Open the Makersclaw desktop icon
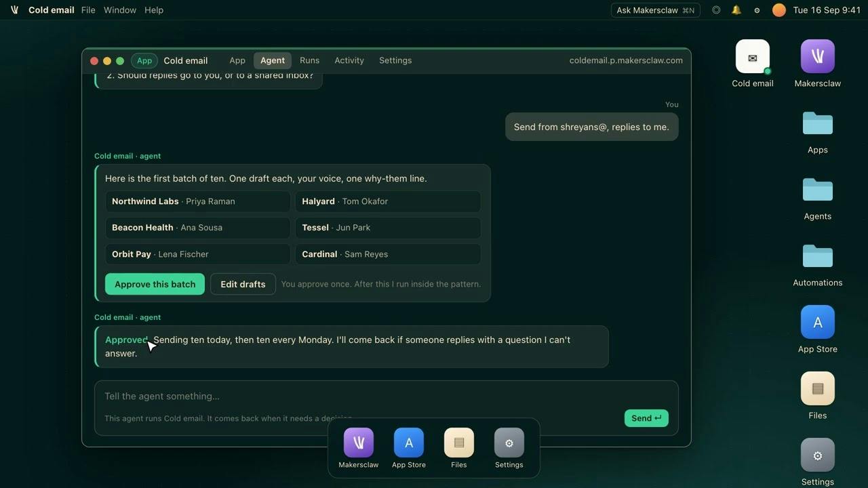The width and height of the screenshot is (868, 488). pyautogui.click(x=818, y=64)
